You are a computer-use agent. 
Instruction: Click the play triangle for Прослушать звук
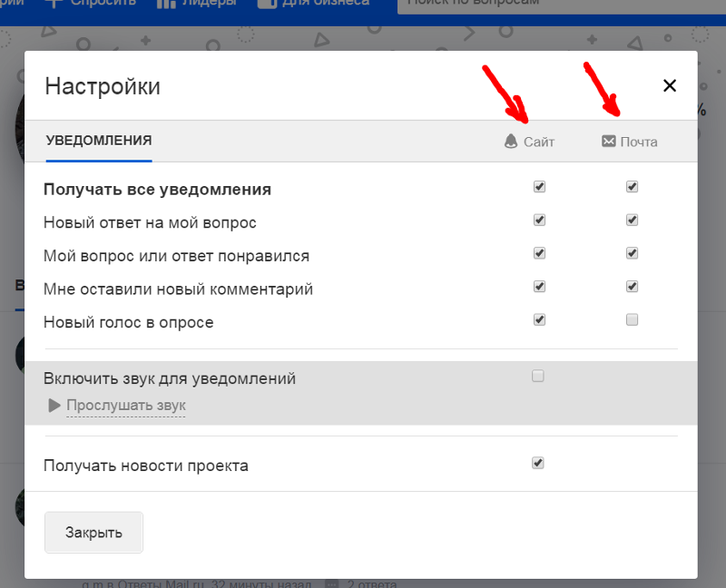coord(54,405)
